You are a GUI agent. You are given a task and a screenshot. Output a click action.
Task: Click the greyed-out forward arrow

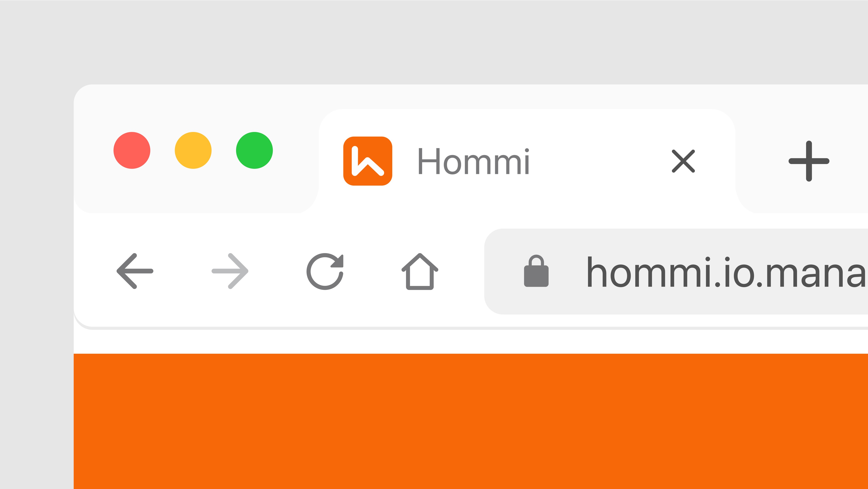[x=230, y=271]
